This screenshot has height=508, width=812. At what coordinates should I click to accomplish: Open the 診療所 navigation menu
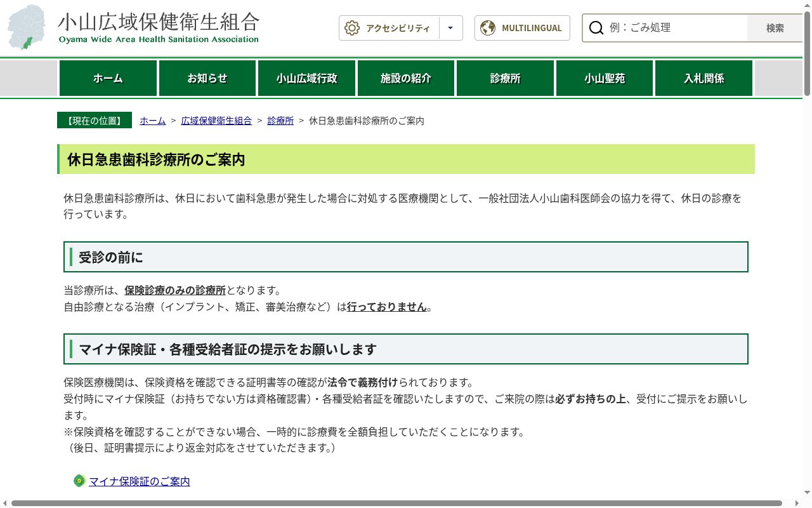[505, 78]
